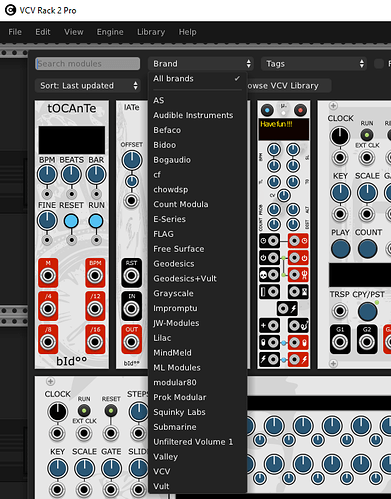Choose AS brand filter
This screenshot has width=391, height=499.
click(197, 100)
